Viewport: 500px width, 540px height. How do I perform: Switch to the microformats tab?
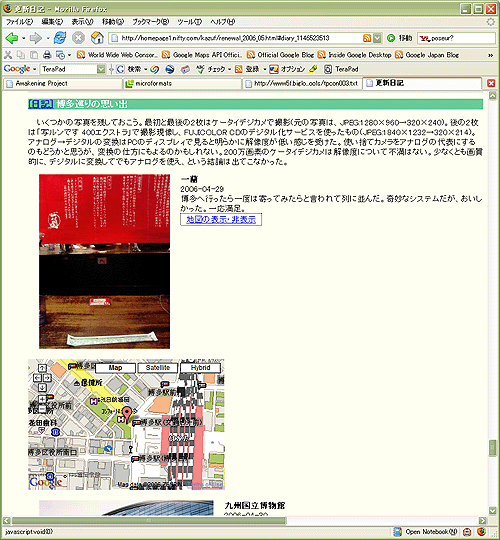coord(182,84)
